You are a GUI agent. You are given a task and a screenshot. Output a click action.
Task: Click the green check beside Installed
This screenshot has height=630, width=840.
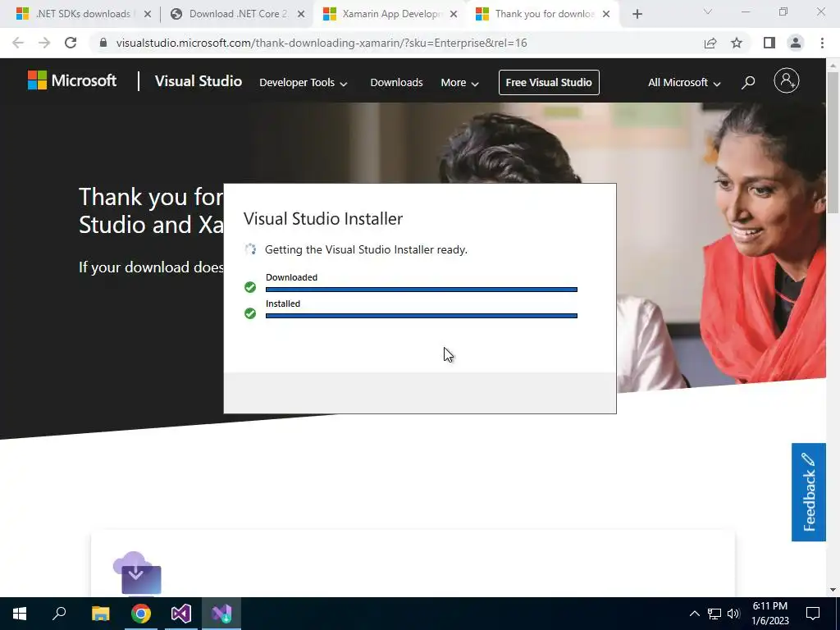coord(250,313)
